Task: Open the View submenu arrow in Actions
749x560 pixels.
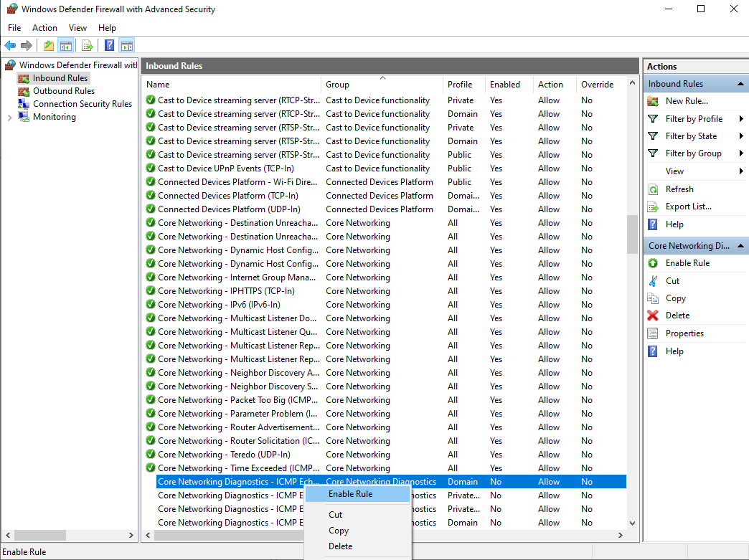Action: [741, 171]
